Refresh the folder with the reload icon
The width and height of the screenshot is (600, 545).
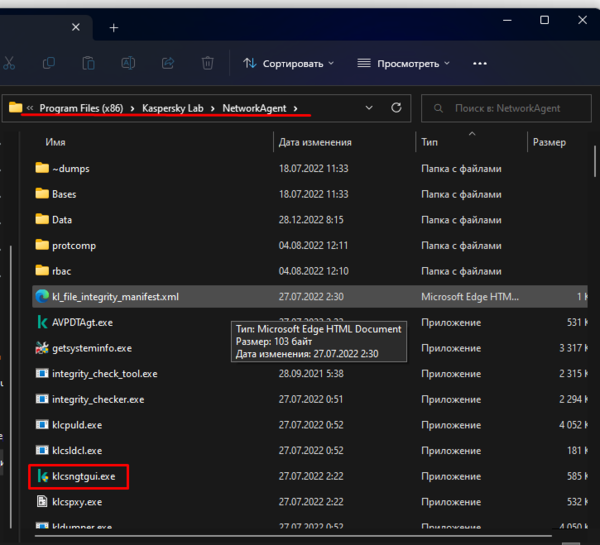(x=396, y=108)
